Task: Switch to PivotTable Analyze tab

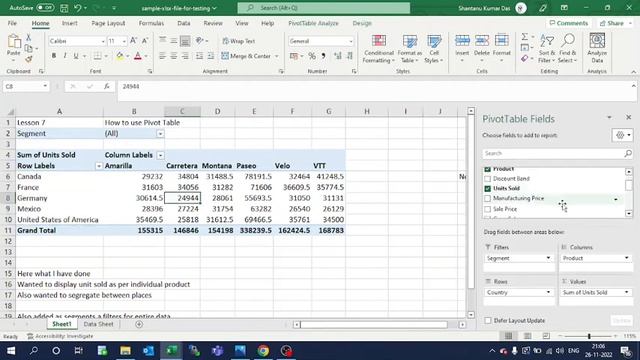Action: click(313, 23)
